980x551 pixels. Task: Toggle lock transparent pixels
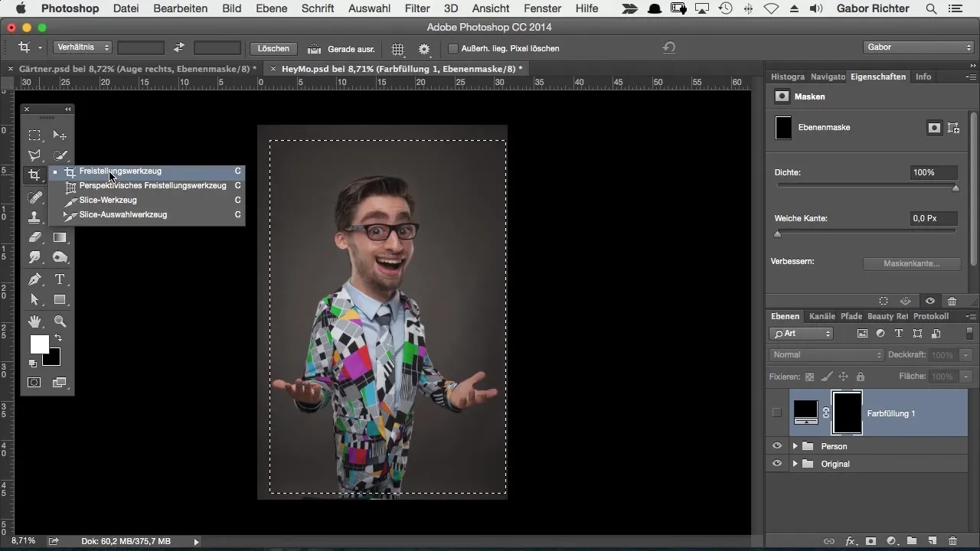809,377
